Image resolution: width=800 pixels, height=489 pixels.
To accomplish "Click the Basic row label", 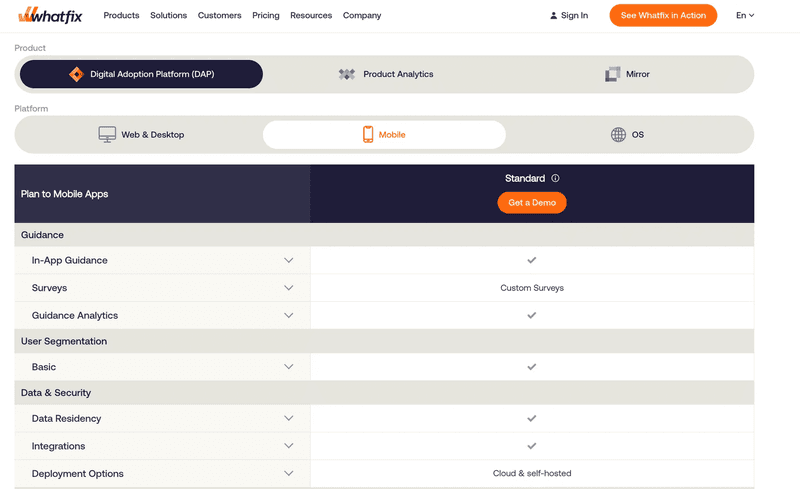I will click(x=44, y=367).
